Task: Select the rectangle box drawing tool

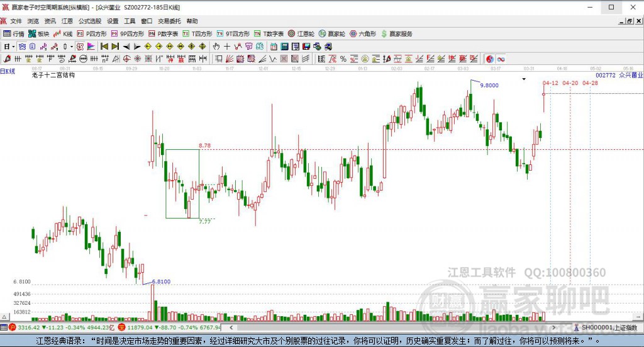Action: pyautogui.click(x=218, y=59)
